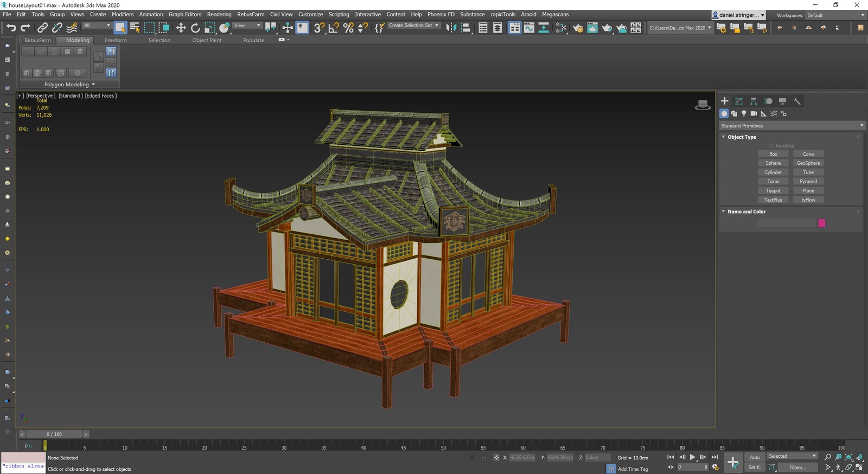Choose the Select and Rotate tool
The width and height of the screenshot is (868, 474).
[x=195, y=28]
